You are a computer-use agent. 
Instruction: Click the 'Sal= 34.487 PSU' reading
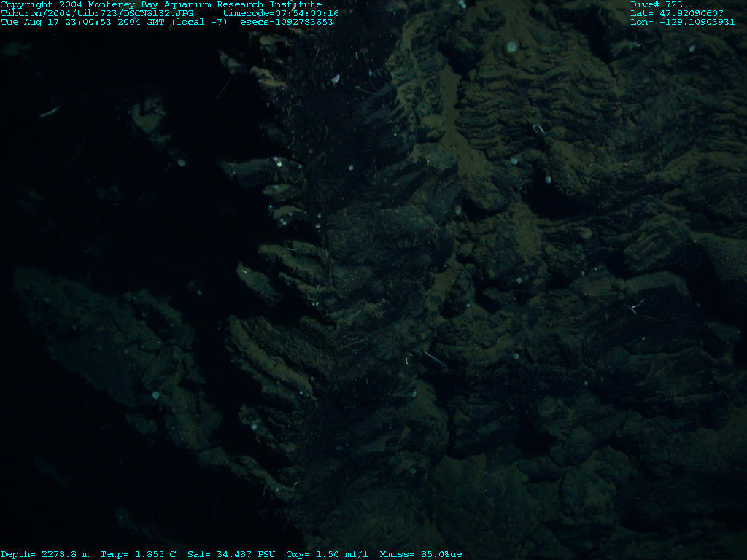[231, 554]
